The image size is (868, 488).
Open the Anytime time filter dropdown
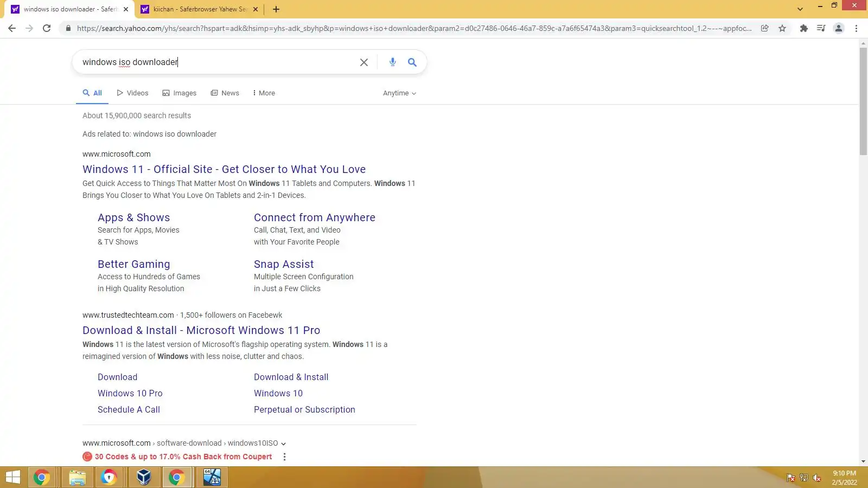[400, 93]
